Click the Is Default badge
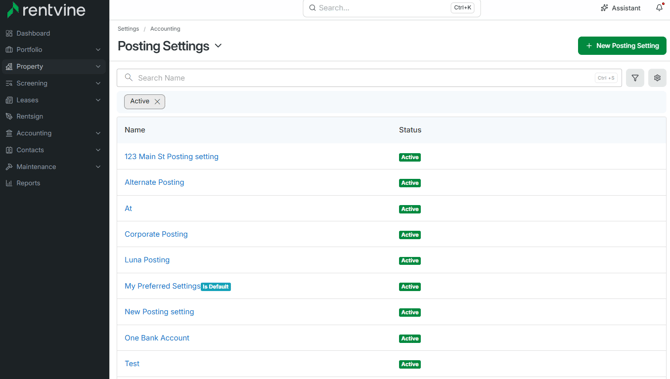The width and height of the screenshot is (670, 379). tap(216, 287)
